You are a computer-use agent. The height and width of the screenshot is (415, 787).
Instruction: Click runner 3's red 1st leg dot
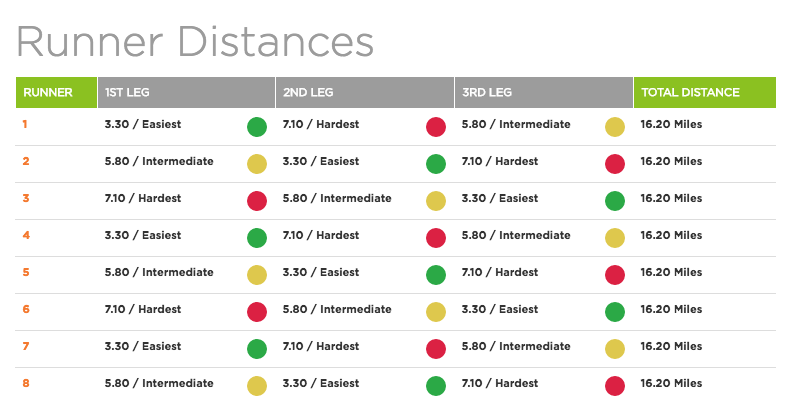tap(257, 201)
